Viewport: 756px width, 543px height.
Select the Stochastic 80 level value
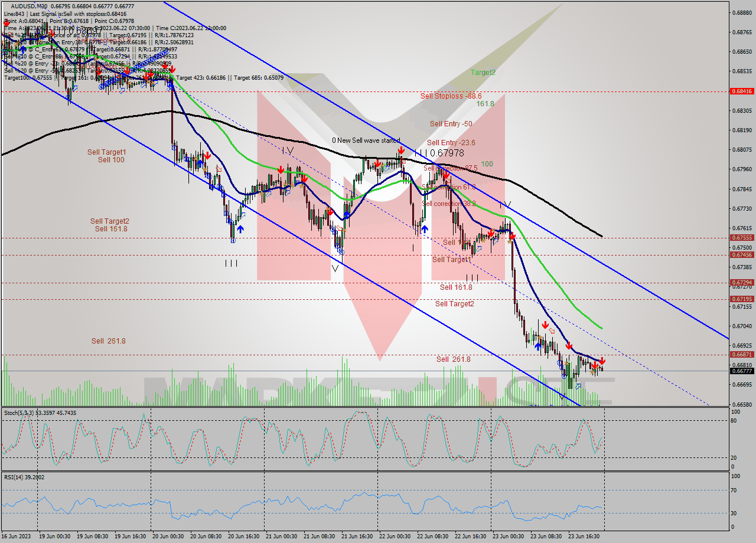click(x=734, y=421)
